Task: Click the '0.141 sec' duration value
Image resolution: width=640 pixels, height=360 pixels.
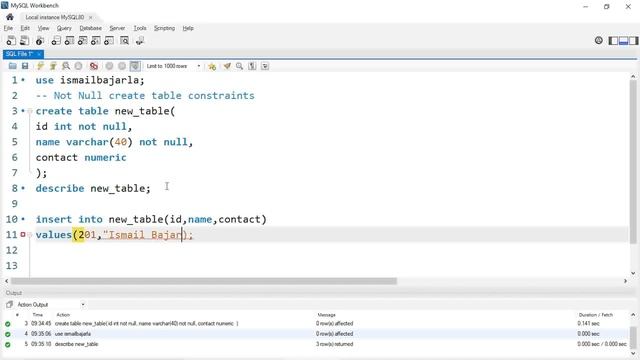Action: [x=588, y=323]
